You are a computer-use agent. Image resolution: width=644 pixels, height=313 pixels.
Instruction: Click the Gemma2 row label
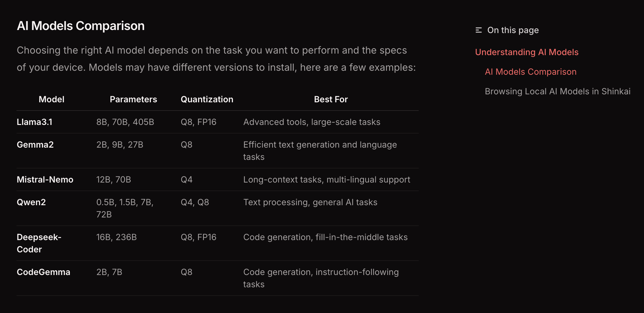click(35, 145)
